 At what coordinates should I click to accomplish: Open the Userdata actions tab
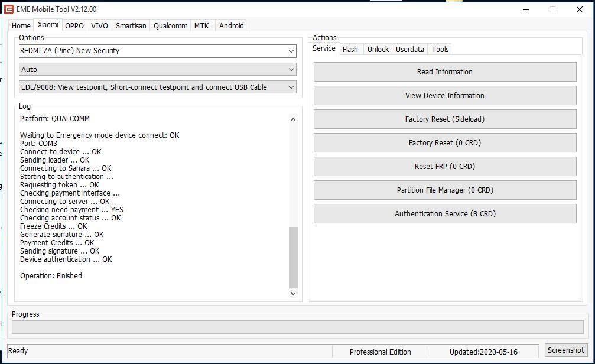pos(410,50)
